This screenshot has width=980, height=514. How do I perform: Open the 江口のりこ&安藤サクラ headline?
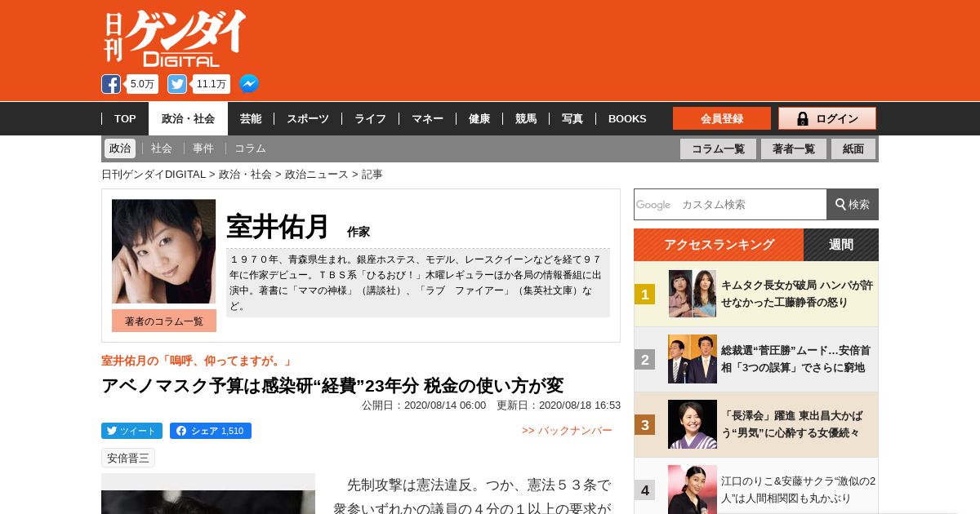(798, 490)
